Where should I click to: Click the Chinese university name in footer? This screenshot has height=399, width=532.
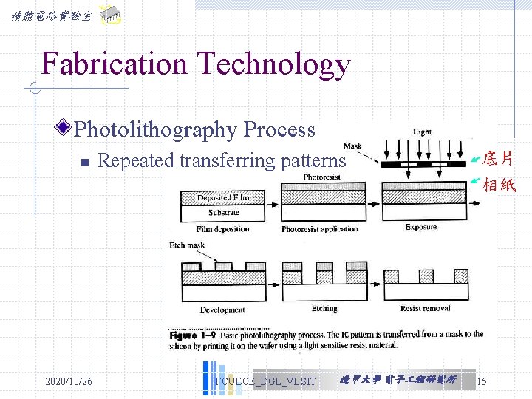[398, 380]
